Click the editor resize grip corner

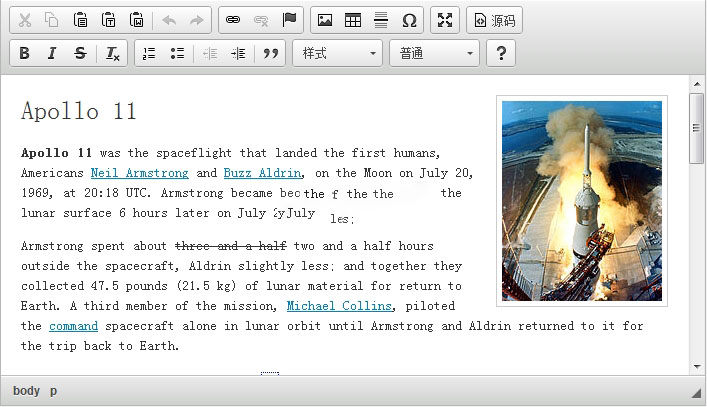[696, 393]
